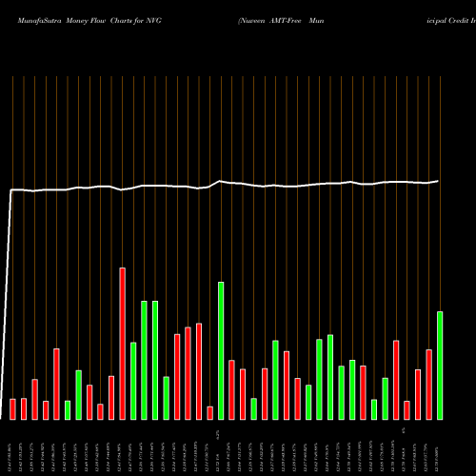
Task: Click the '(Nuveen AMT-Free Mun' heading text
Action: tap(281, 21)
